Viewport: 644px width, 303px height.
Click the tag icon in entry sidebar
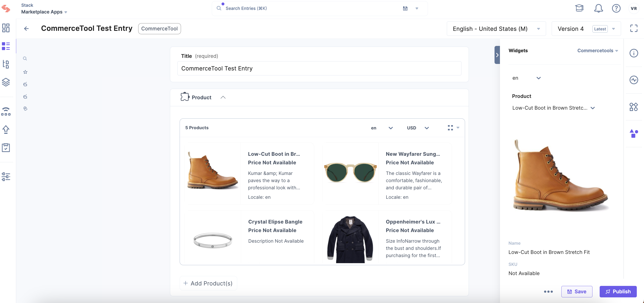coord(25,109)
